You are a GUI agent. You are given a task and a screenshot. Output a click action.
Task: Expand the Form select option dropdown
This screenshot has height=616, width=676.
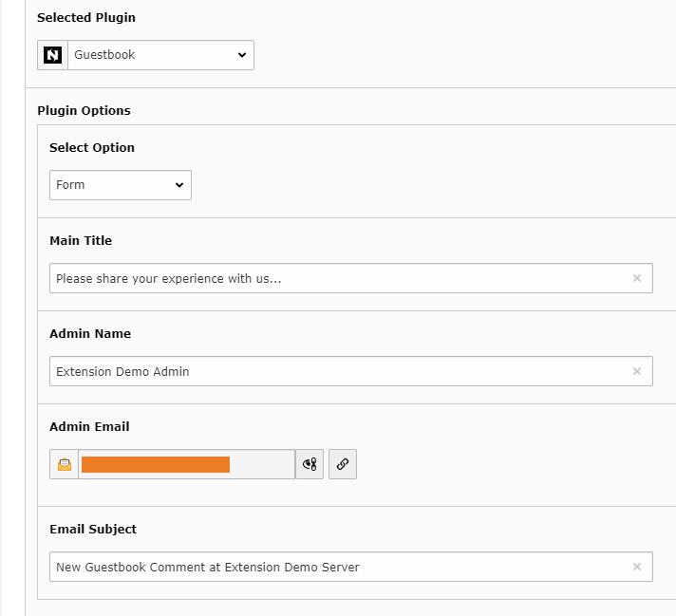click(120, 185)
